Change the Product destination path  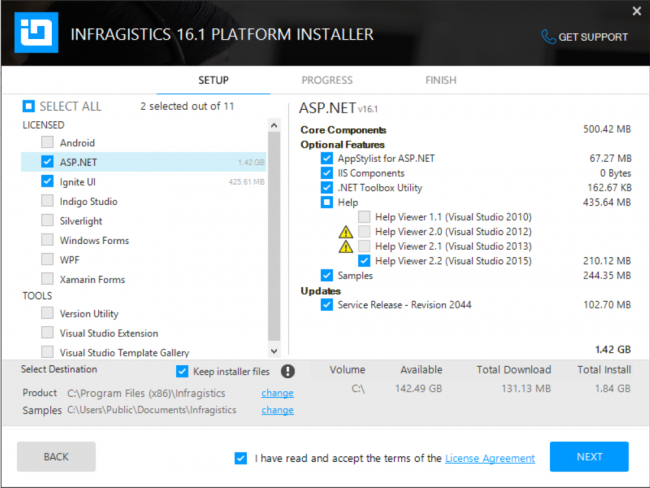(277, 393)
